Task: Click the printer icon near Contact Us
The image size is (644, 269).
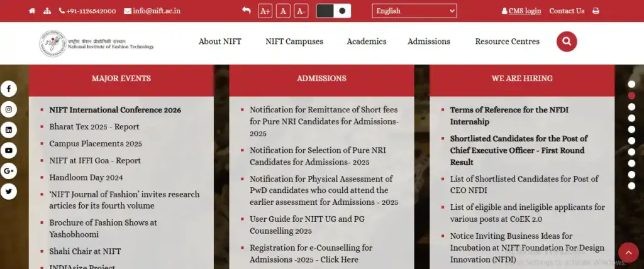Action: coord(596,11)
